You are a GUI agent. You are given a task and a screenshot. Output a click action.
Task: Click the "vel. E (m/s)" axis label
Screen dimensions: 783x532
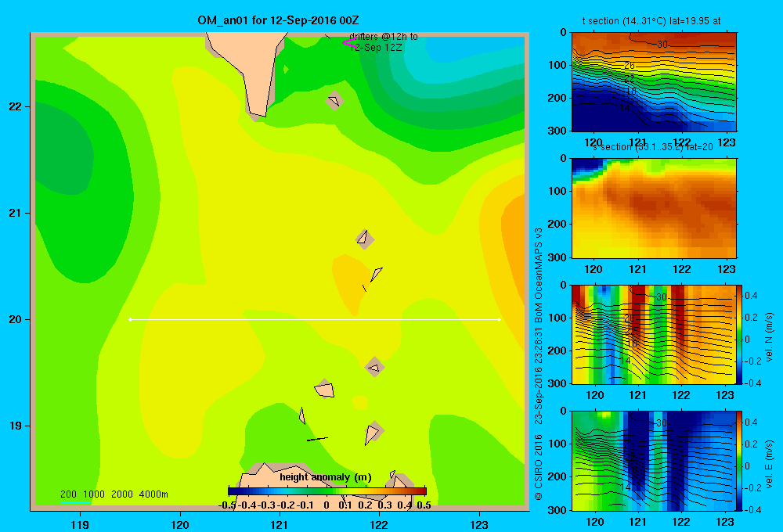point(769,464)
